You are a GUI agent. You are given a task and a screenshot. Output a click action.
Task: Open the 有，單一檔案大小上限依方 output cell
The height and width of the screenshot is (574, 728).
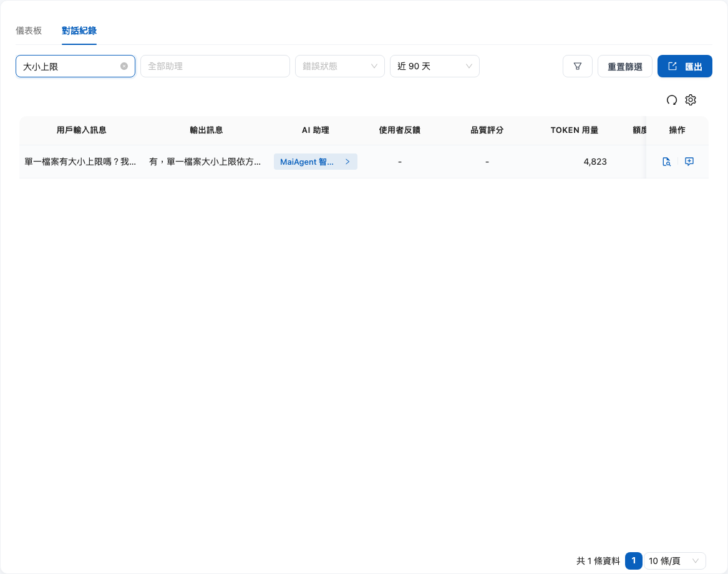tap(205, 162)
